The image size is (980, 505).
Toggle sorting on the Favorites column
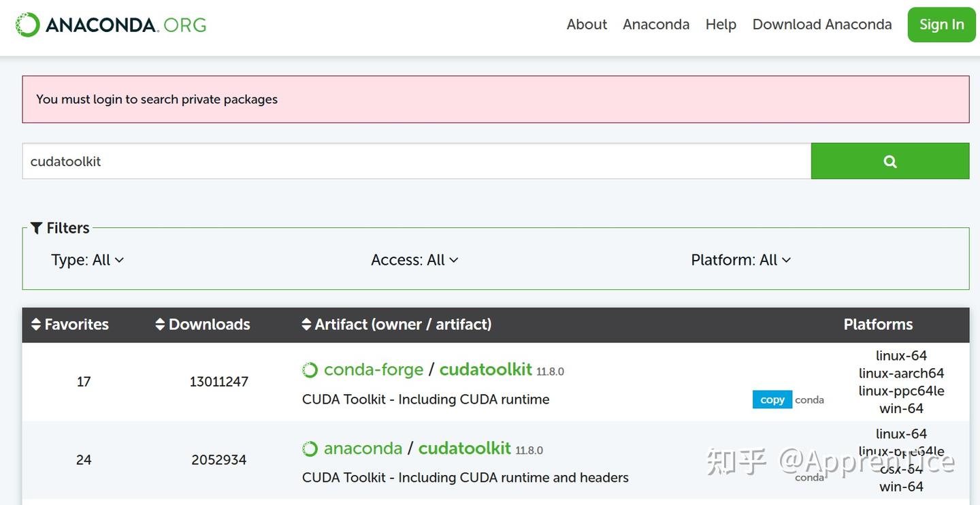point(76,325)
